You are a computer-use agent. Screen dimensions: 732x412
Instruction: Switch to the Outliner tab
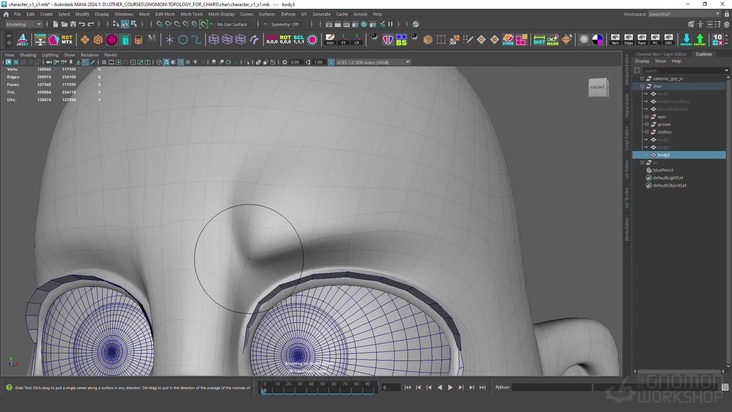704,54
